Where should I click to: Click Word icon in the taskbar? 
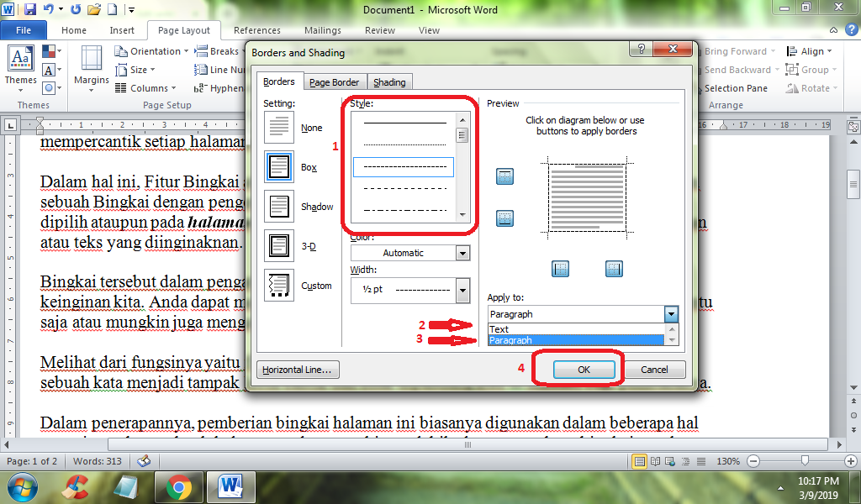pos(230,487)
